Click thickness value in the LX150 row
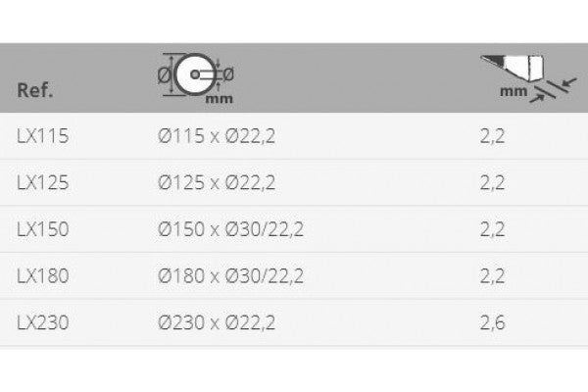The width and height of the screenshot is (588, 392). tap(492, 230)
